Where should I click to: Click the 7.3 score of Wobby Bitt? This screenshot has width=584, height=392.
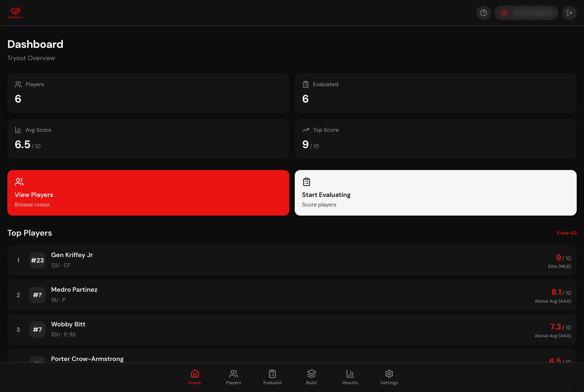tap(555, 327)
